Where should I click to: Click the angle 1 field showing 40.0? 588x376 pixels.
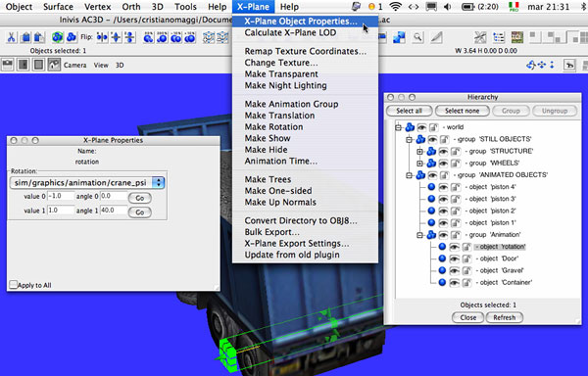click(x=114, y=211)
